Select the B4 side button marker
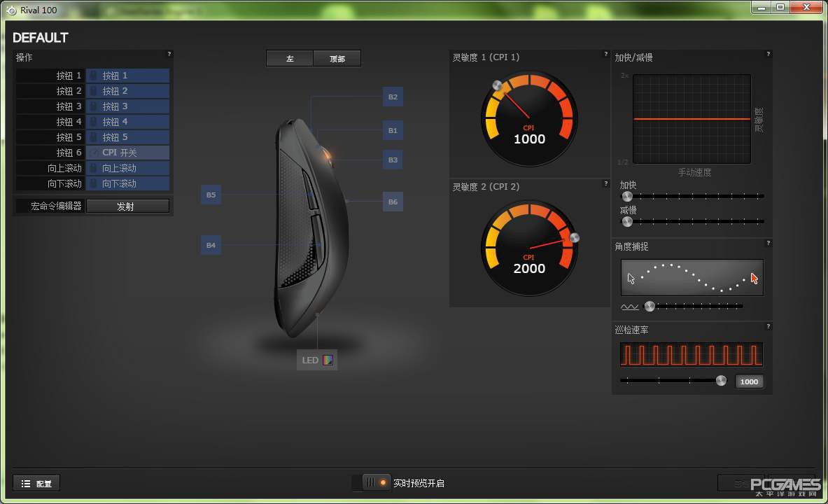This screenshot has width=828, height=504. click(211, 245)
